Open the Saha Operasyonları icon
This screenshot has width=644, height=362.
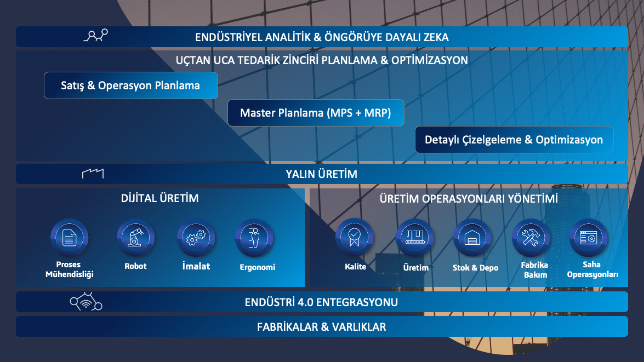coord(590,238)
